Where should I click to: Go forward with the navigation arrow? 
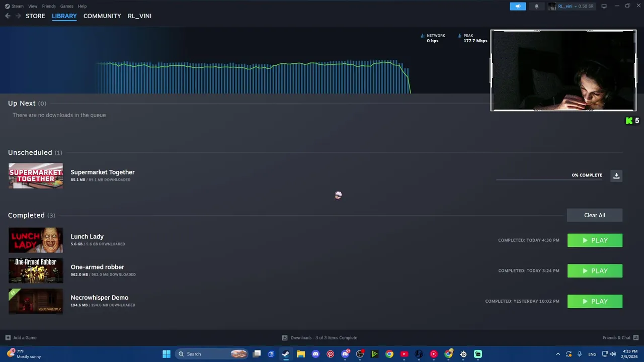(x=18, y=16)
